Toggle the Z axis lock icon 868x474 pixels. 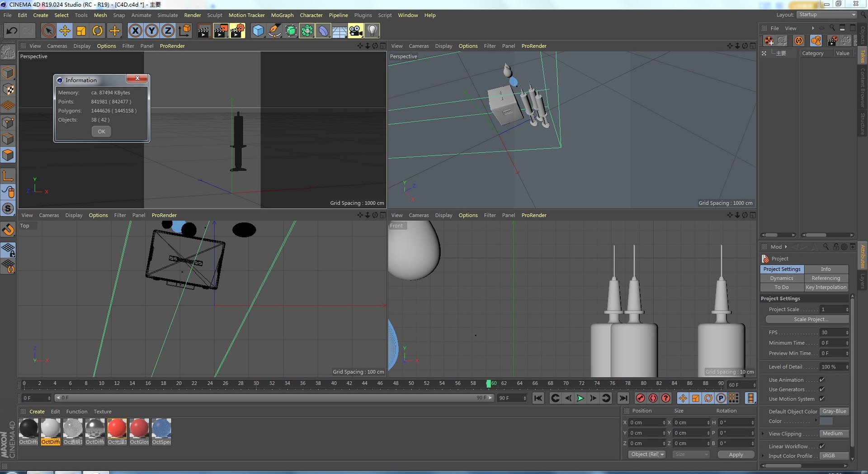coord(168,31)
